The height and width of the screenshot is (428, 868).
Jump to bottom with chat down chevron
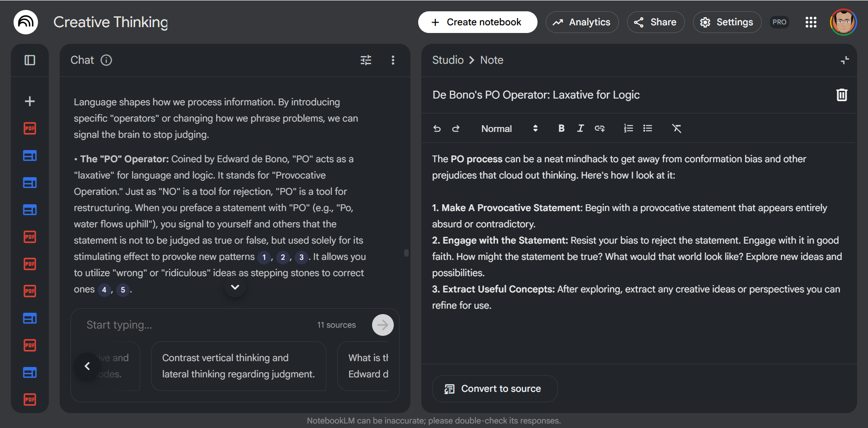pyautogui.click(x=235, y=287)
